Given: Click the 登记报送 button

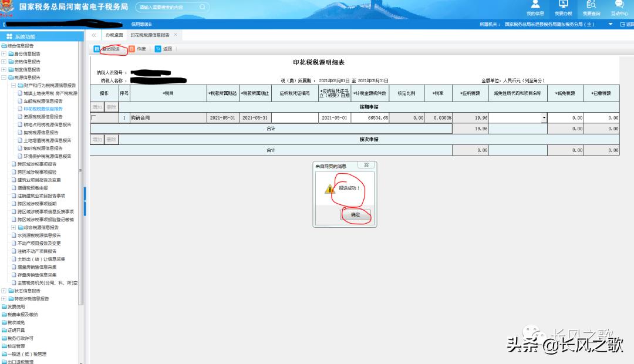Looking at the screenshot, I should point(110,49).
